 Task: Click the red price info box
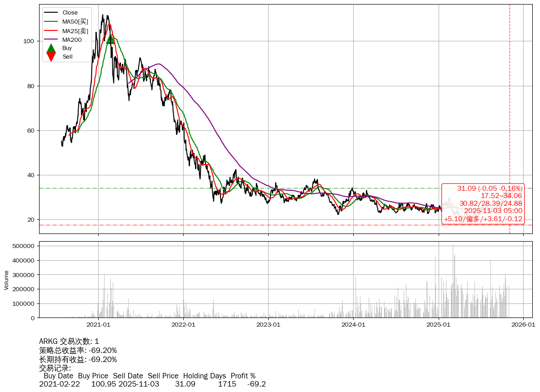tap(483, 203)
